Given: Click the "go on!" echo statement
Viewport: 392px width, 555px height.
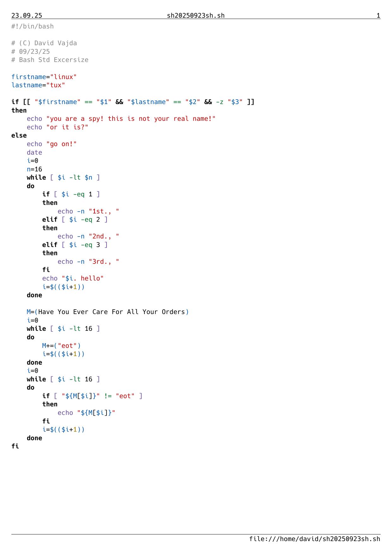Looking at the screenshot, I should (x=52, y=144).
